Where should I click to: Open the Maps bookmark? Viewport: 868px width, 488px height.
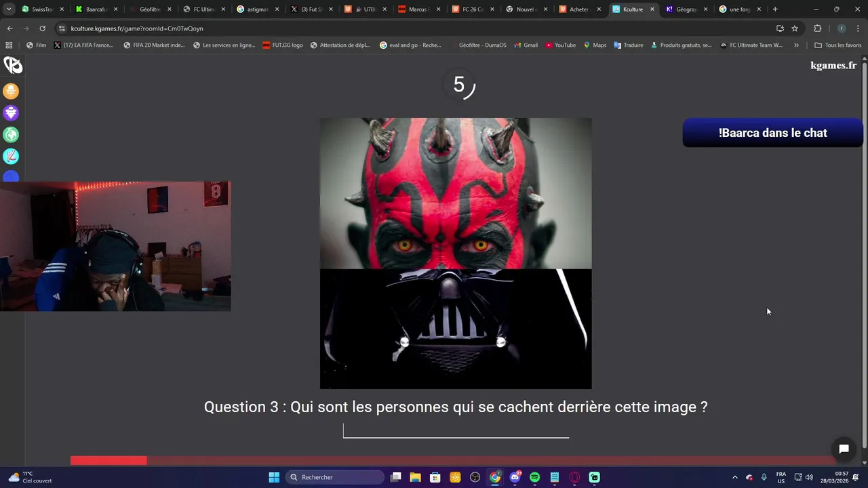click(x=595, y=45)
